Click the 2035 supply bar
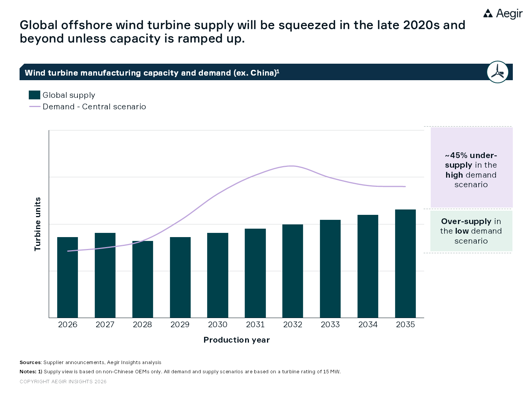Image resolution: width=532 pixels, height=399 pixels. (405, 264)
